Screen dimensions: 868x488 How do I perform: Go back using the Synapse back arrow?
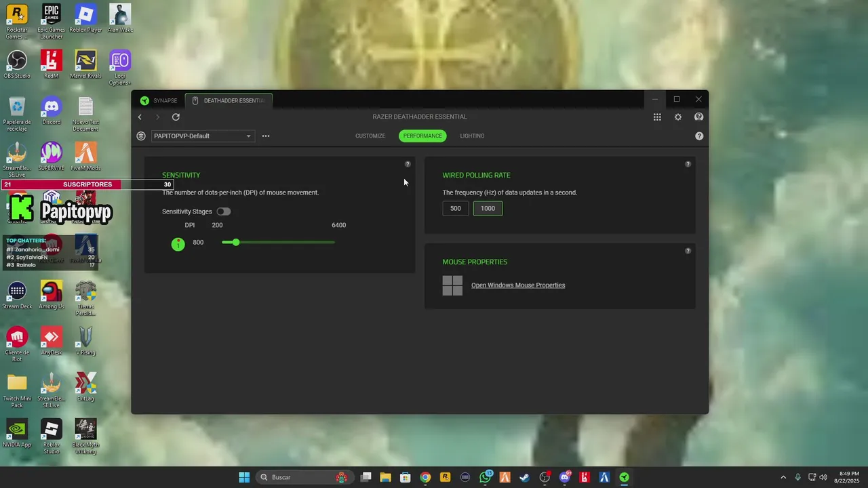140,117
